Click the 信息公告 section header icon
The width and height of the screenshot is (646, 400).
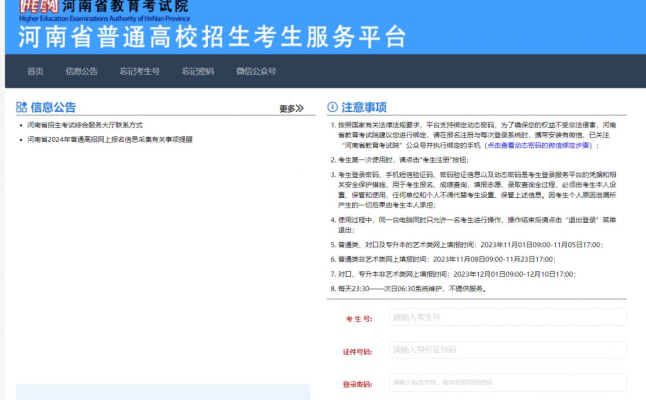21,107
